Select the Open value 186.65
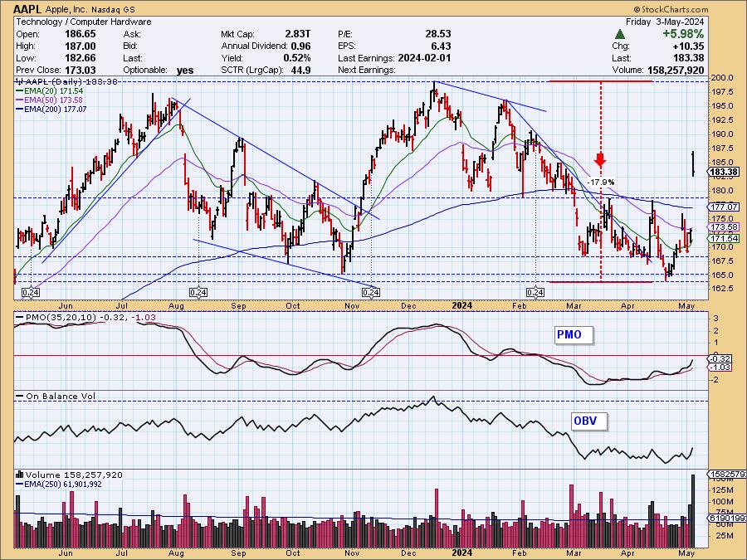The width and height of the screenshot is (747, 560). [x=80, y=34]
